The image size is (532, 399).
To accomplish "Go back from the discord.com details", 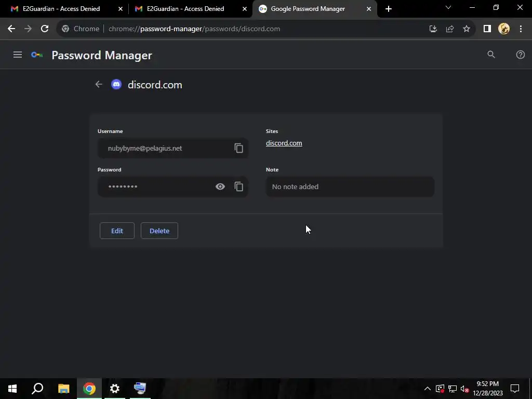I will click(x=99, y=84).
